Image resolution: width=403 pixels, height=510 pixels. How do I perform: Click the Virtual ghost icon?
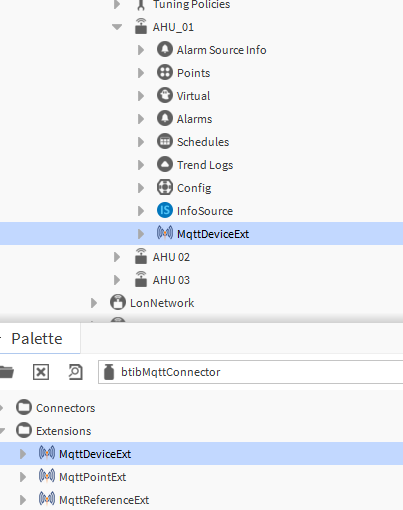coord(165,95)
